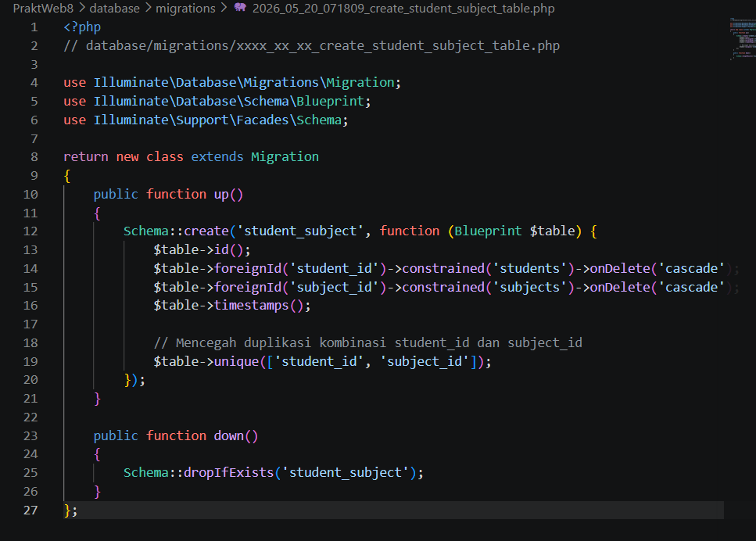Screen dimensions: 756x541
Task: Click 'students' string in constrained call
Action: 529,269
